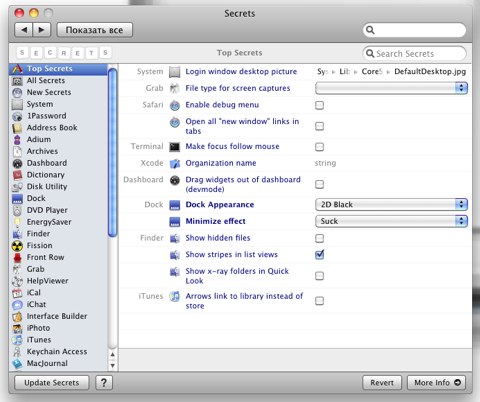Screen dimensions: 480x402
Task: Enable Show x-ray folders in Quick Look
Action: 319,276
